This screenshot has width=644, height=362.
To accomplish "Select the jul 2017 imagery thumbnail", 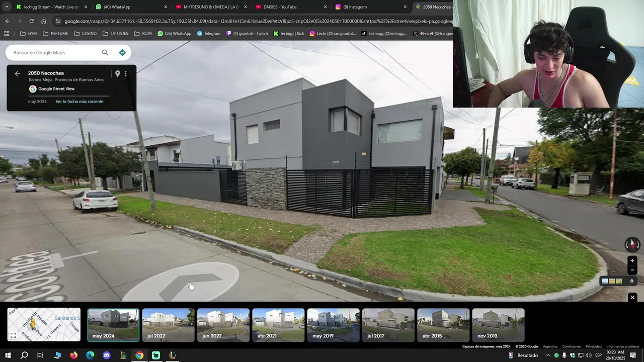I will click(388, 325).
